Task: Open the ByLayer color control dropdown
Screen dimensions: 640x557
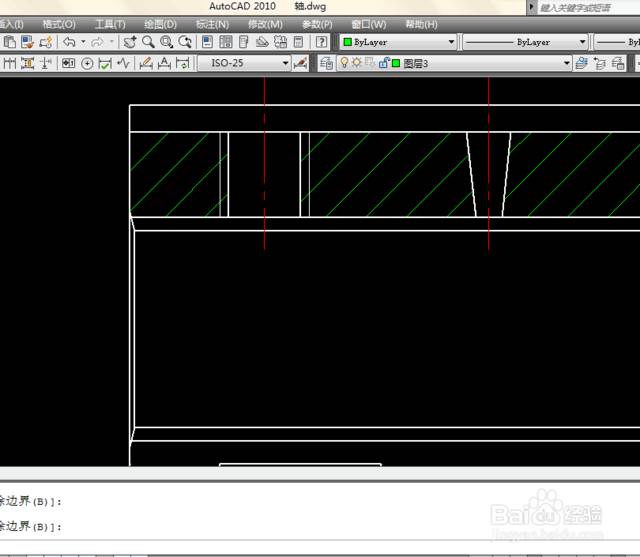Action: 398,42
